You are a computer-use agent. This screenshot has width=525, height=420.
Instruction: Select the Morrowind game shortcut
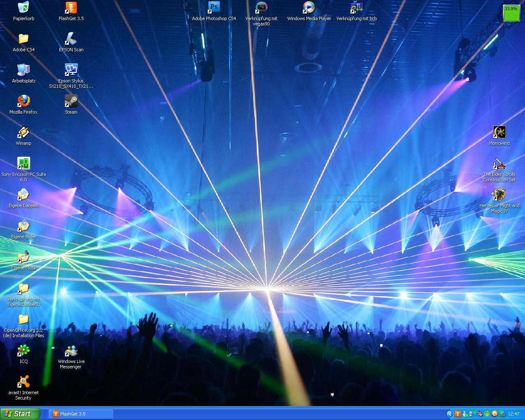click(499, 132)
